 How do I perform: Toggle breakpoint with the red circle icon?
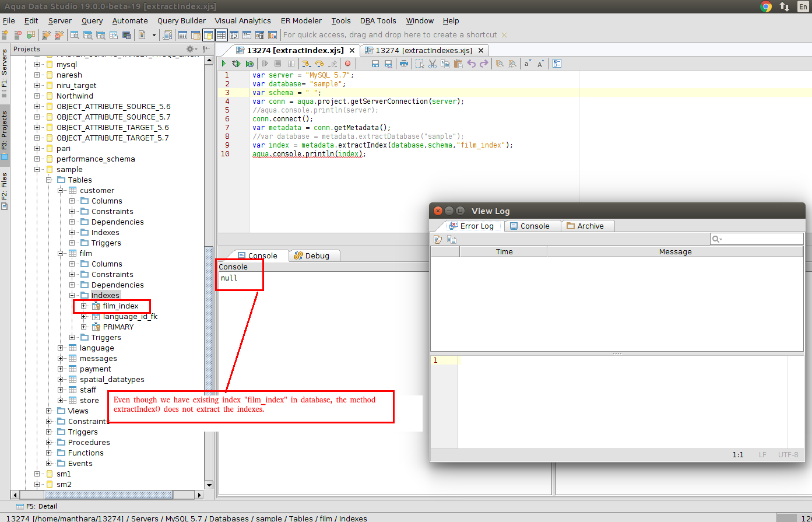click(348, 64)
